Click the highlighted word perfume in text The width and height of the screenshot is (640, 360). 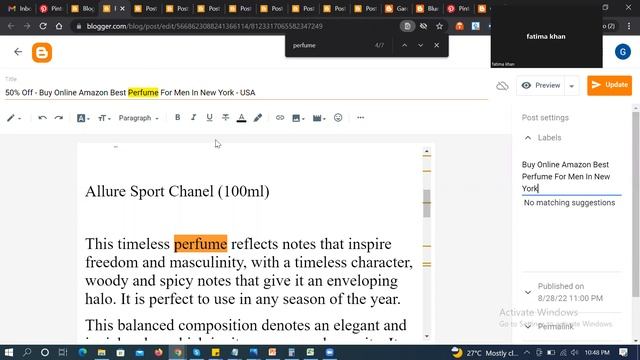(200, 244)
